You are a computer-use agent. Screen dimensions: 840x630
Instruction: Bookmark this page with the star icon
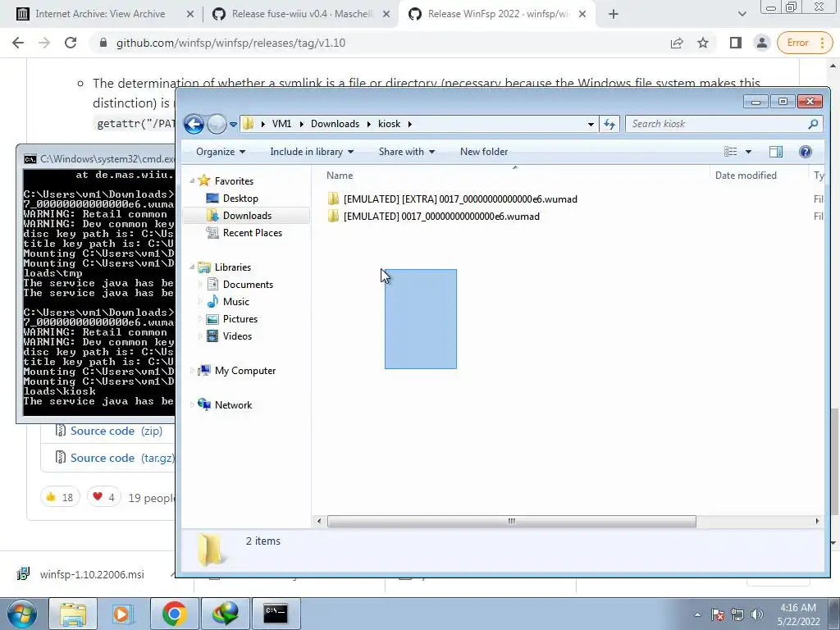703,43
